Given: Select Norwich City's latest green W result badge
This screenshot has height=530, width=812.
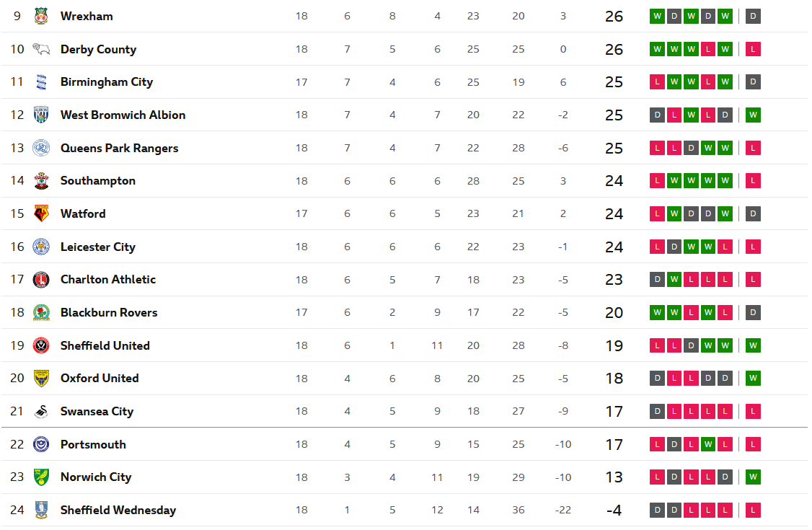Looking at the screenshot, I should coord(753,477).
